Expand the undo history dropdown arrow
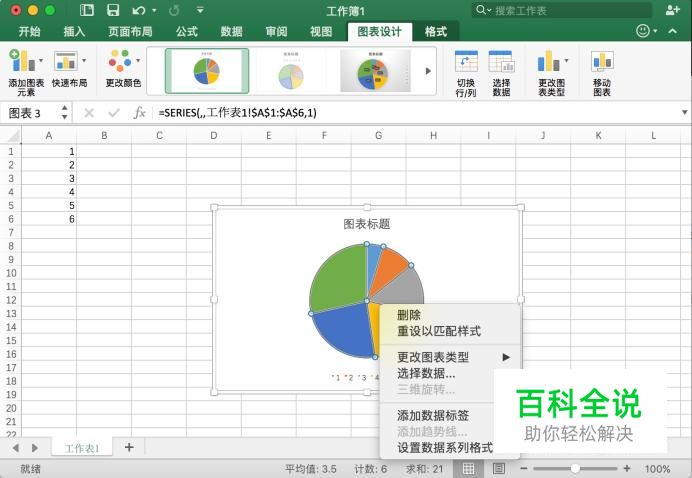This screenshot has height=478, width=692. pos(154,10)
